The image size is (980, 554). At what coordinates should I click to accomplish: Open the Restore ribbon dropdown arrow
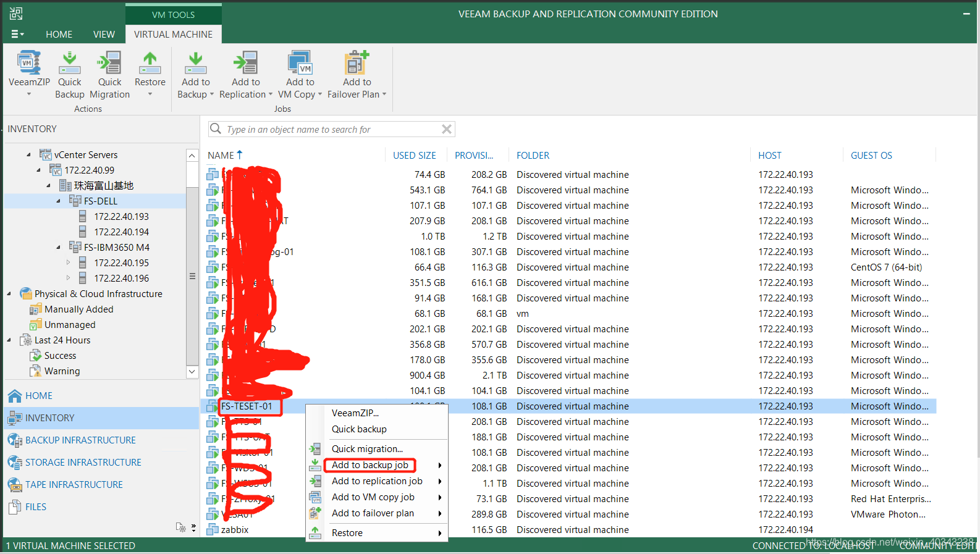(x=150, y=94)
